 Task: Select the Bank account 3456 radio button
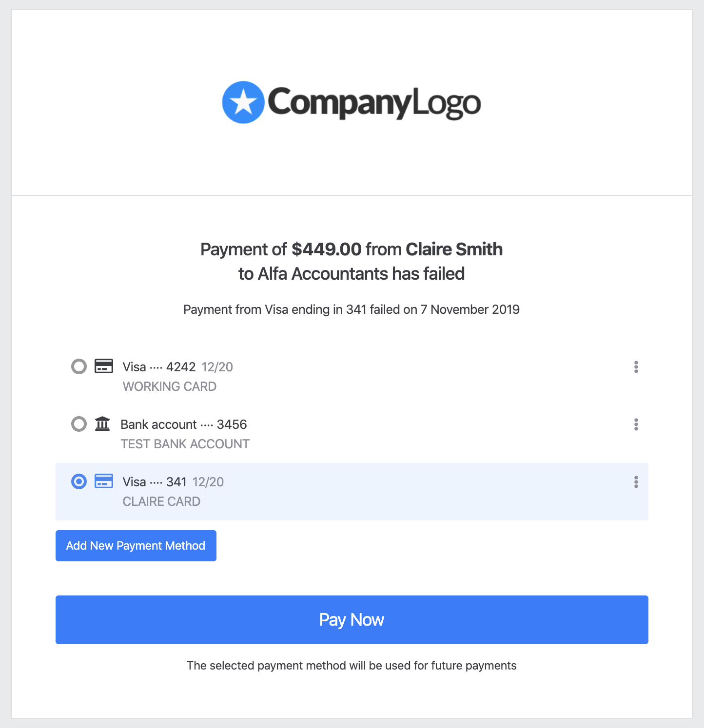coord(79,424)
